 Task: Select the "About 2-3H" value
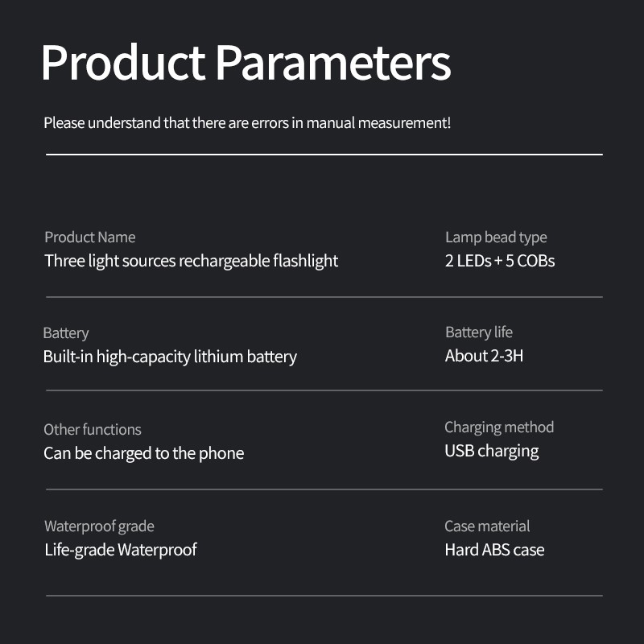point(484,355)
